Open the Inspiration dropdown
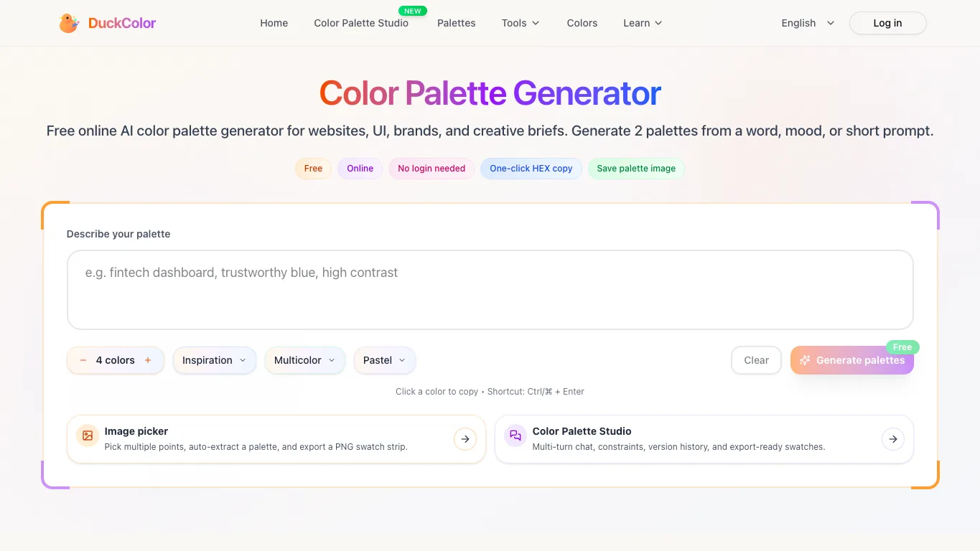Screen dimensions: 980x551 point(215,360)
